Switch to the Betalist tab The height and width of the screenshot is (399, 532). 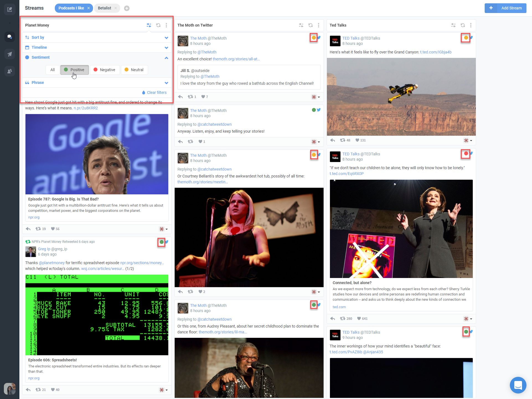104,8
